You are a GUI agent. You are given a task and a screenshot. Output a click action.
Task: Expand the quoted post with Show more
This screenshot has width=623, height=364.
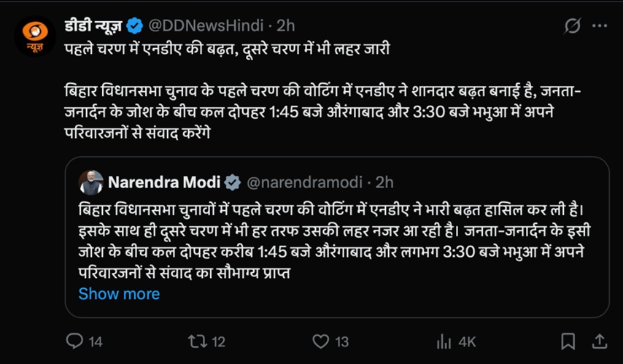point(119,294)
